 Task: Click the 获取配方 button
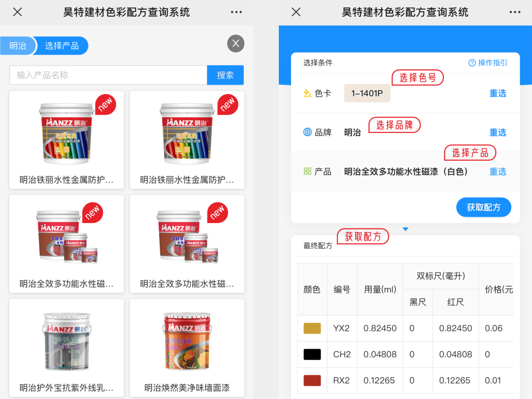point(484,207)
